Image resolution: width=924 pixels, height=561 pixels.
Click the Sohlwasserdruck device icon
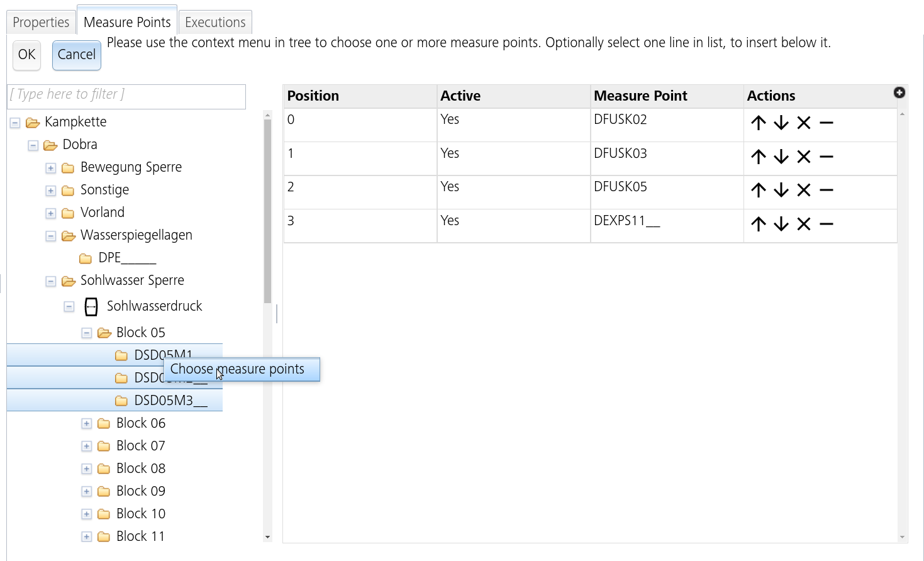click(91, 306)
